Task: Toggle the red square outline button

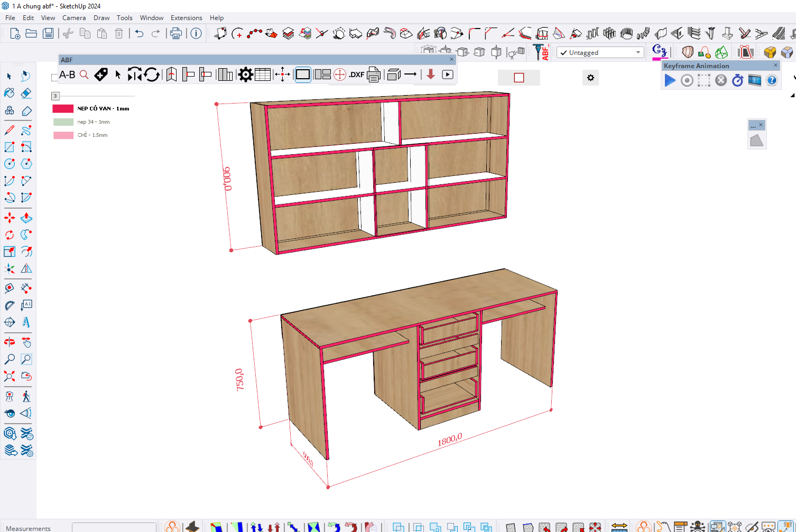Action: point(519,78)
